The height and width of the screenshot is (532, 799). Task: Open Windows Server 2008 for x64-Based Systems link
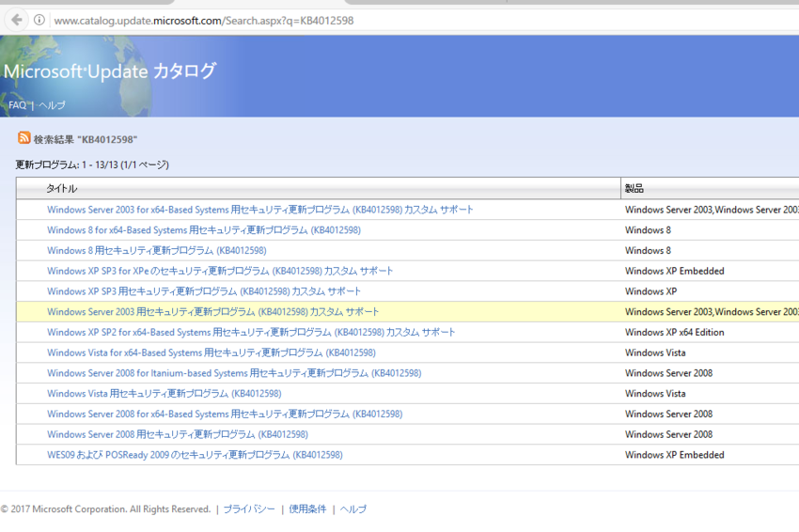coord(225,414)
